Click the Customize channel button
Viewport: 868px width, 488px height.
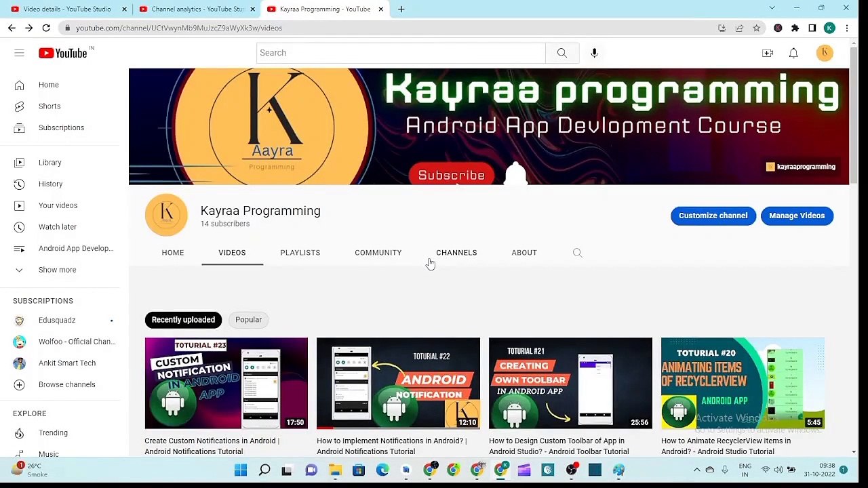(713, 216)
